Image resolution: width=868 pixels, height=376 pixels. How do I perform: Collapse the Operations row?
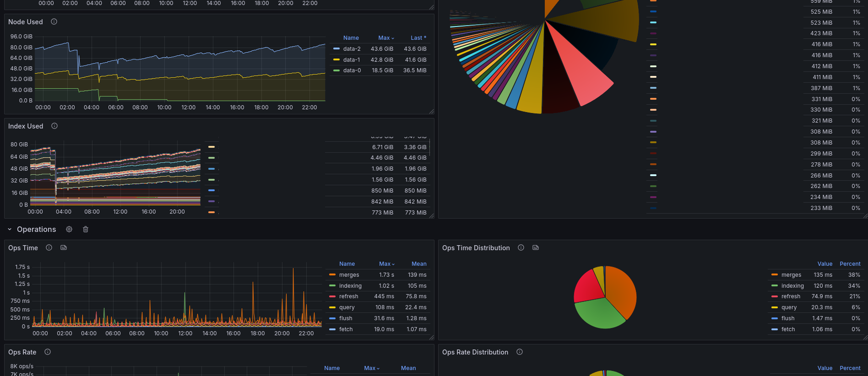coord(10,229)
